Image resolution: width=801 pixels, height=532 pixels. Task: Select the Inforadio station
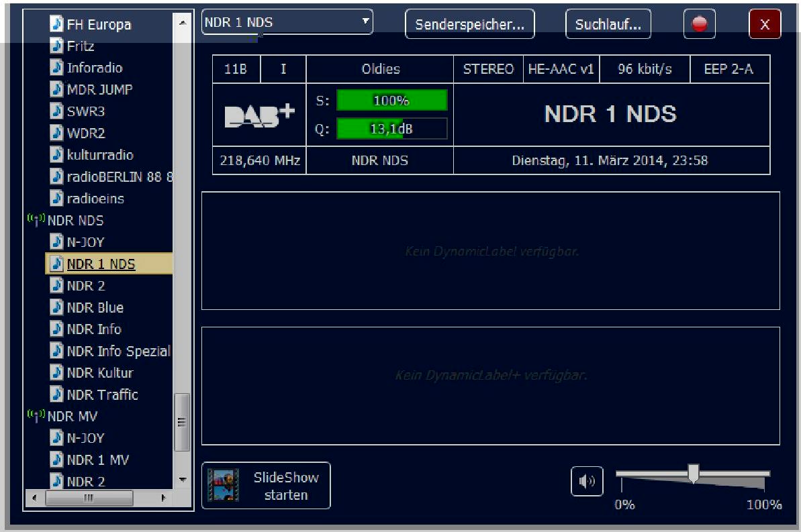(x=94, y=68)
